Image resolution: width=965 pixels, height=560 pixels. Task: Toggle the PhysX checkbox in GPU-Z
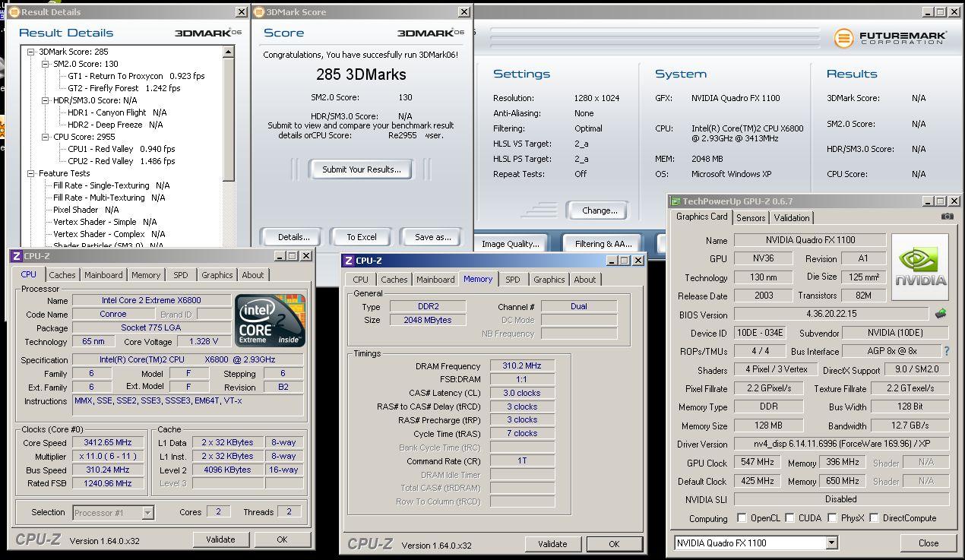pyautogui.click(x=833, y=518)
